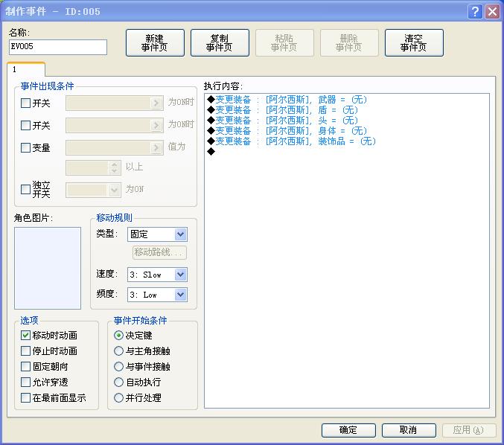Open the 类型 dropdown showing 固定
504x445 pixels.
[157, 234]
